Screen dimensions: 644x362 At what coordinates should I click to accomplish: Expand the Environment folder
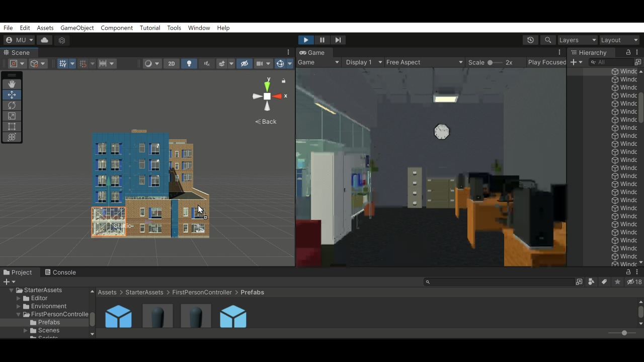coord(19,306)
